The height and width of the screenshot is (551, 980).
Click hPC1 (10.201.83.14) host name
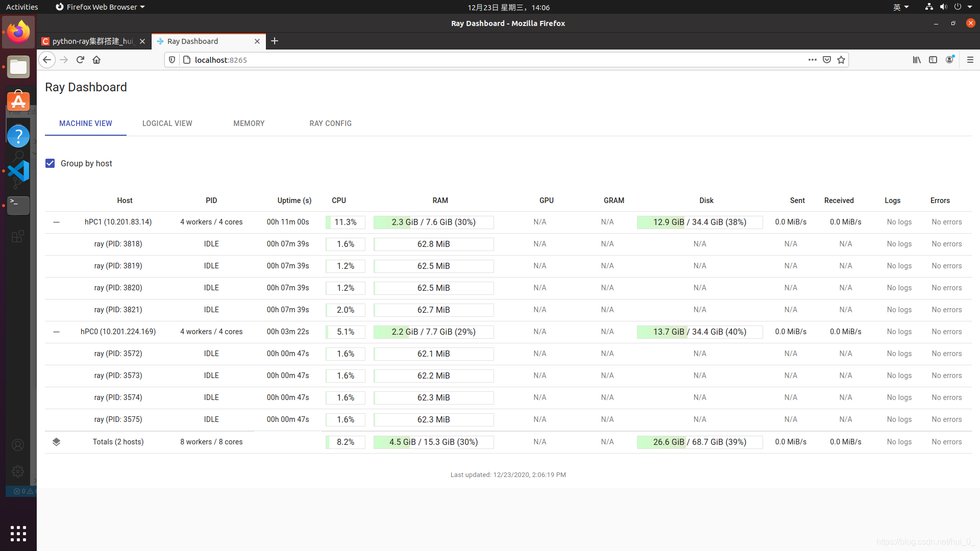coord(118,222)
